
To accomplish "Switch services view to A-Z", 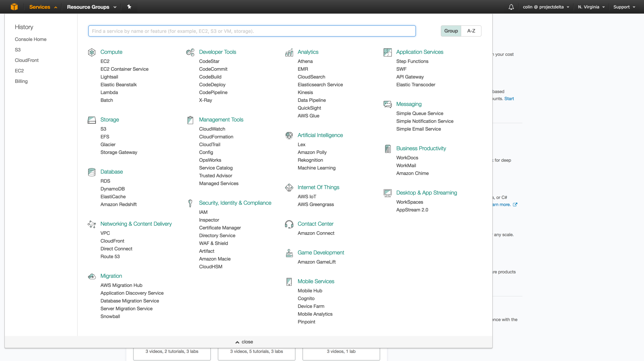I will [x=471, y=31].
